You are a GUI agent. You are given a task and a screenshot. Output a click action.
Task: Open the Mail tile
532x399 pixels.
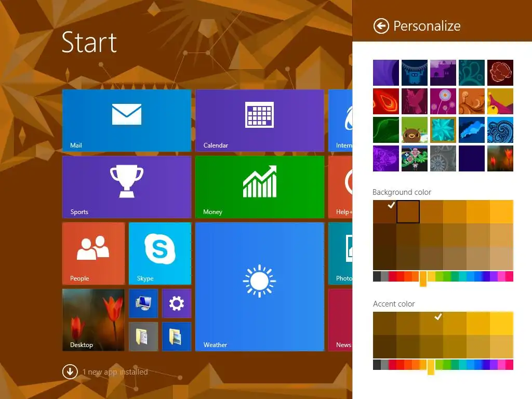[127, 121]
